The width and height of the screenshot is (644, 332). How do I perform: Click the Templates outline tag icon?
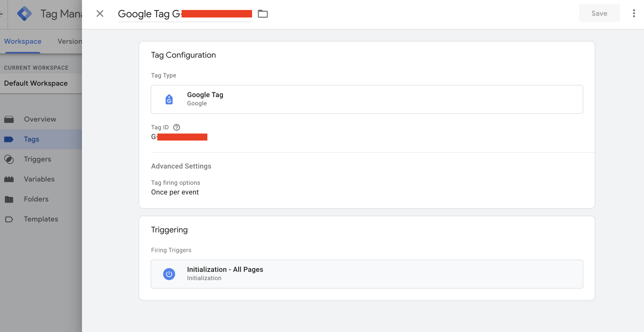9,219
